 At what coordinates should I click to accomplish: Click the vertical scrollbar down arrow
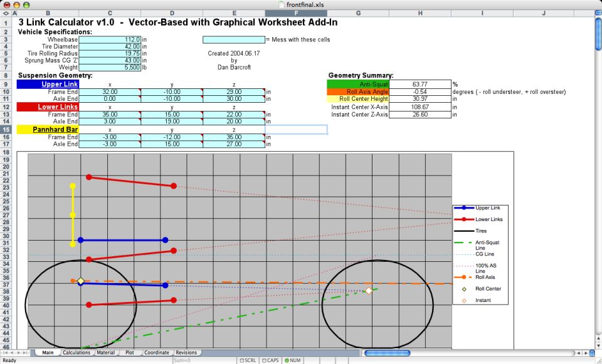(598, 345)
